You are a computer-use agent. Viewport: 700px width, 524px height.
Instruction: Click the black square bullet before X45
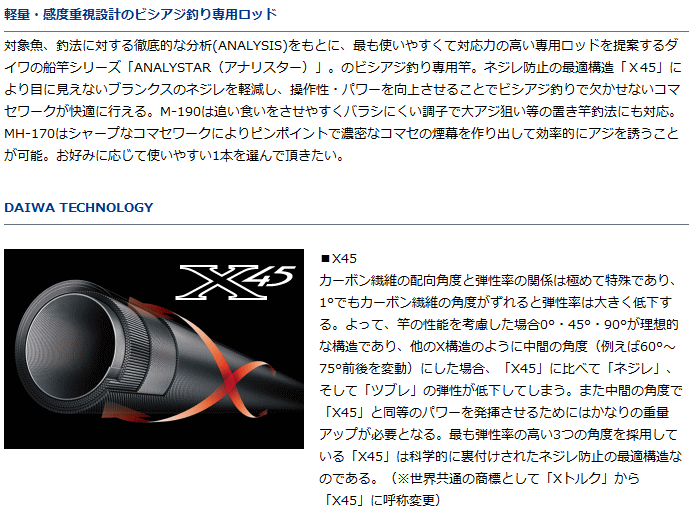[325, 258]
